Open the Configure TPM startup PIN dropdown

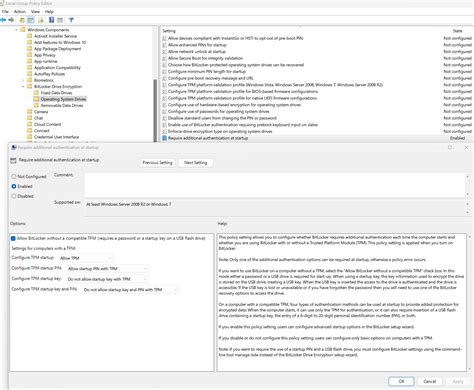[107, 269]
